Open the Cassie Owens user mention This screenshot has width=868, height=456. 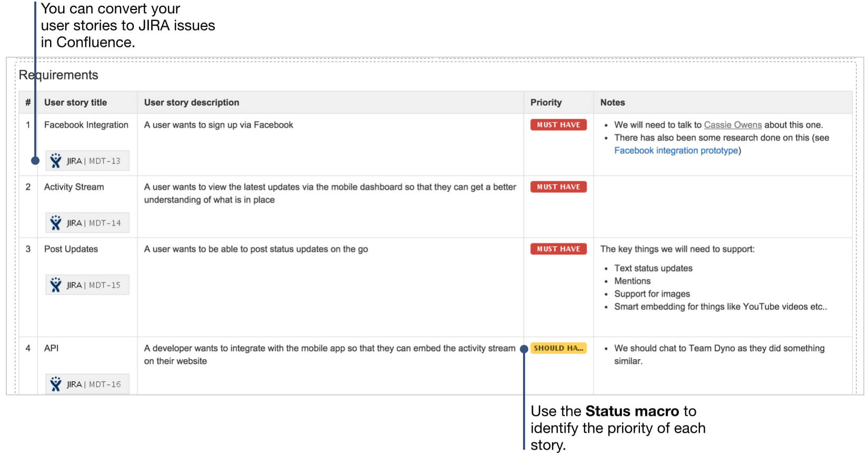732,125
